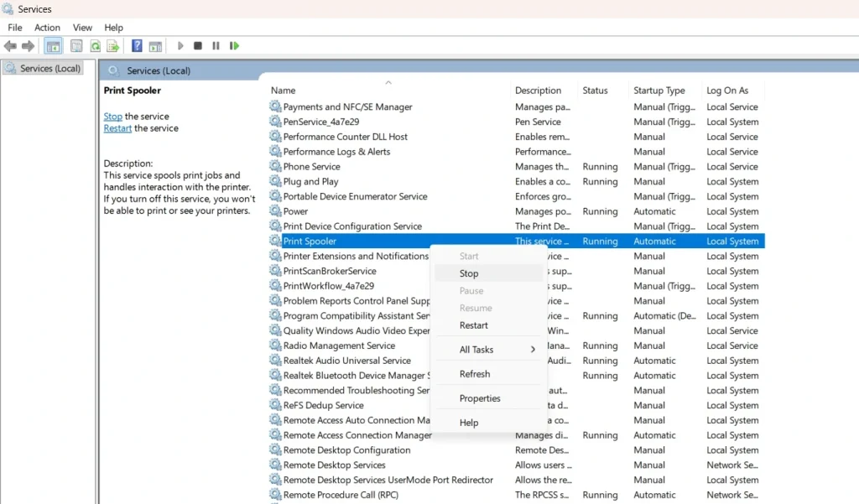
Task: Click the Forward arrow in the toolbar
Action: (29, 46)
